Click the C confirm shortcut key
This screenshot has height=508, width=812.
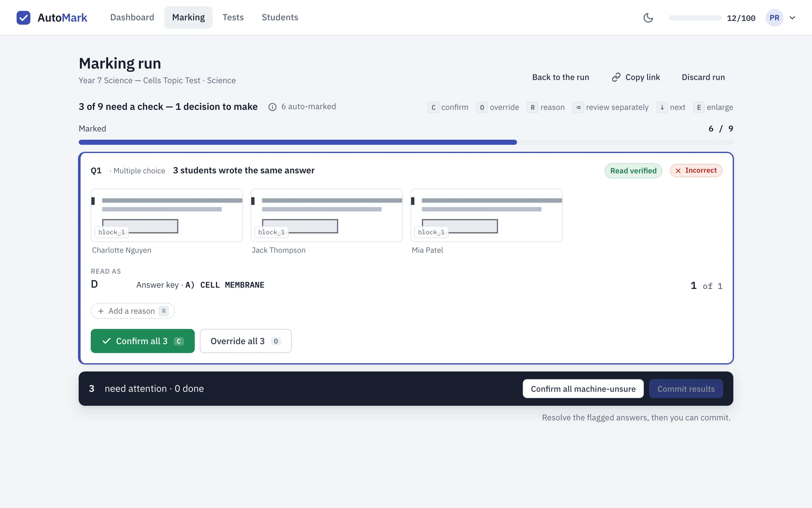coord(433,108)
